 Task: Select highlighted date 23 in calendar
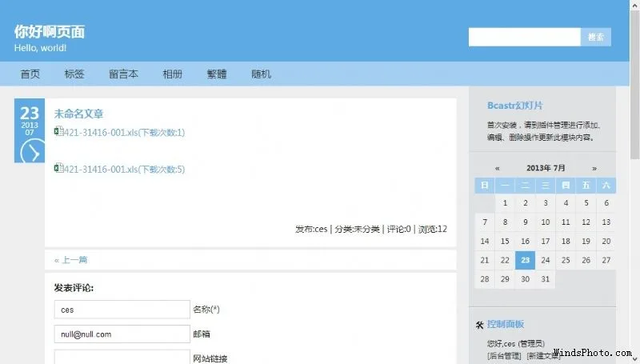525,260
